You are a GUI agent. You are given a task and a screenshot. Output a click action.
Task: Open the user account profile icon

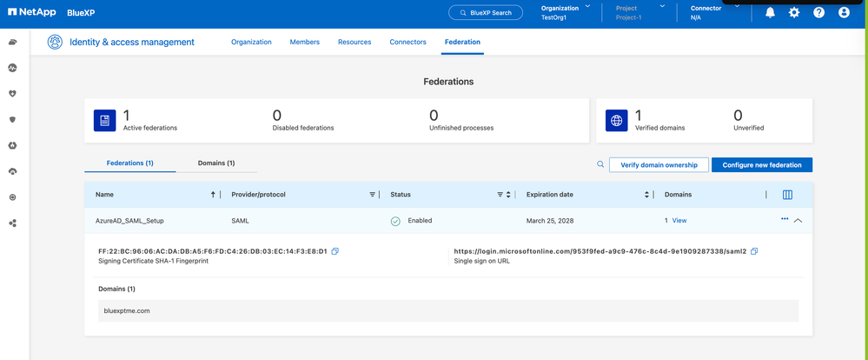(844, 13)
